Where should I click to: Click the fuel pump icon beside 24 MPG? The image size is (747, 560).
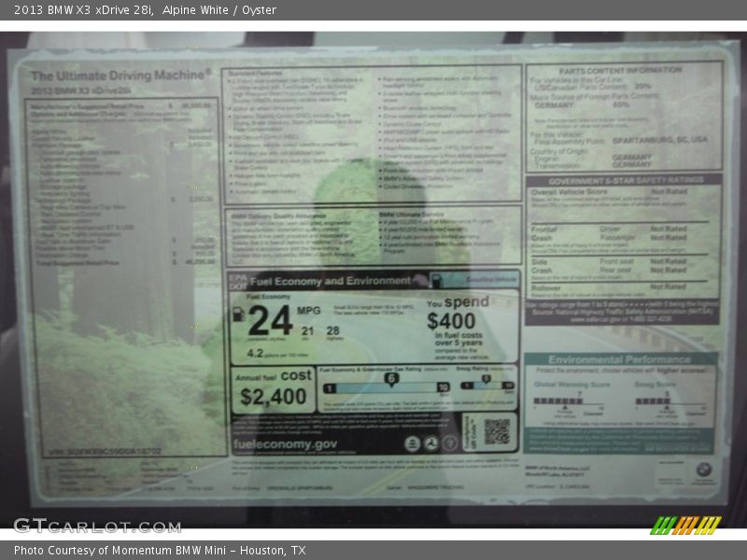[238, 315]
